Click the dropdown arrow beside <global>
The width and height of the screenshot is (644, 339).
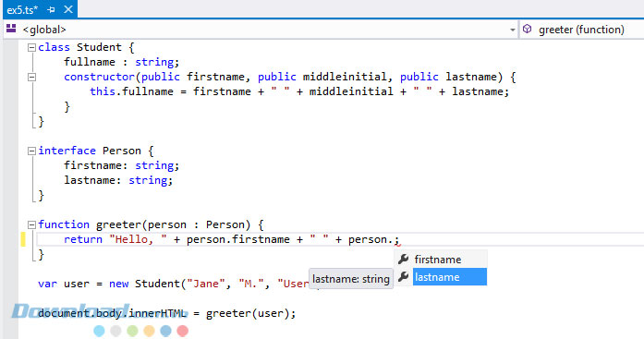coord(512,30)
